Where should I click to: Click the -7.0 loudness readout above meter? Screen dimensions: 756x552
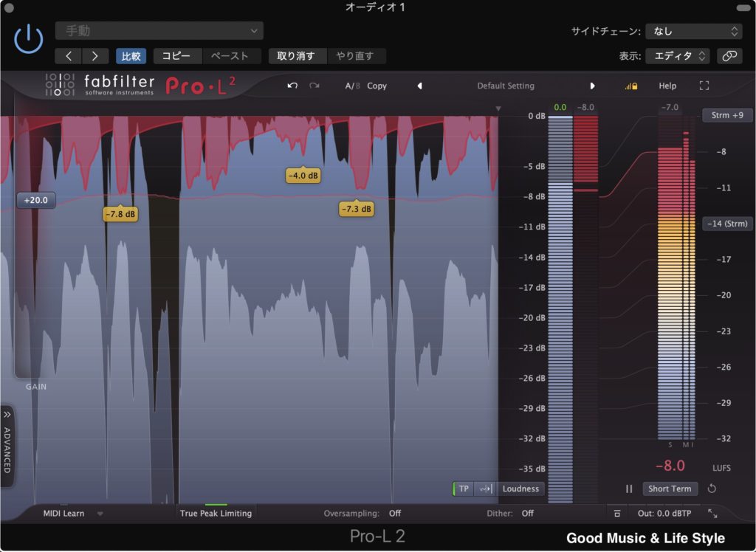click(670, 107)
